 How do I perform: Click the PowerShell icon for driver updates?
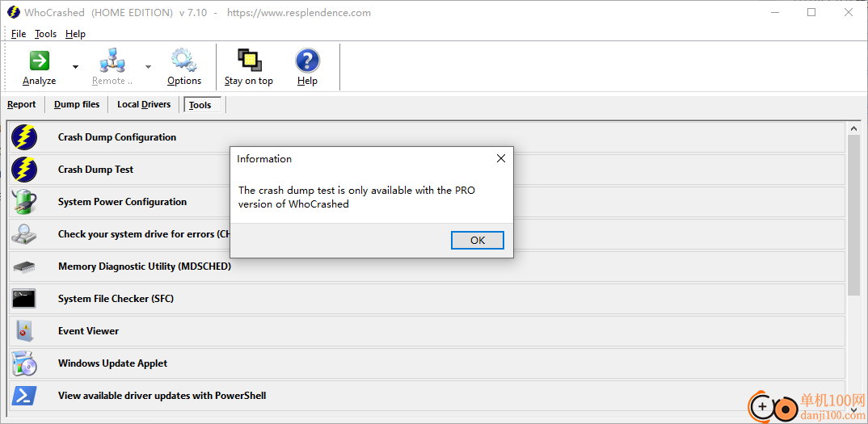(24, 396)
